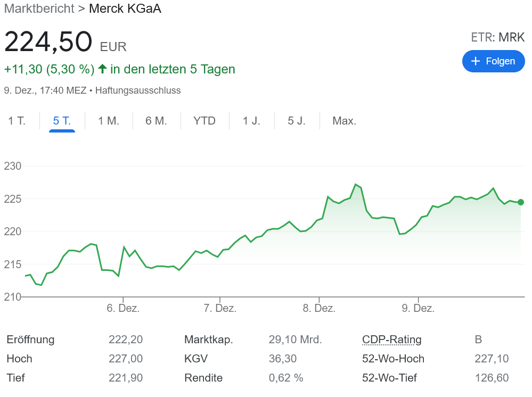Select the Max. time range tab

pos(344,121)
